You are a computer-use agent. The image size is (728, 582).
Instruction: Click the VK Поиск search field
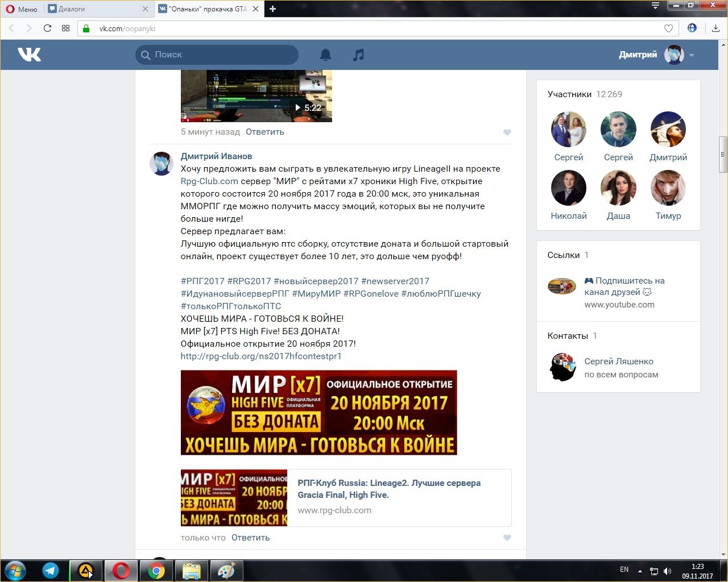point(217,55)
